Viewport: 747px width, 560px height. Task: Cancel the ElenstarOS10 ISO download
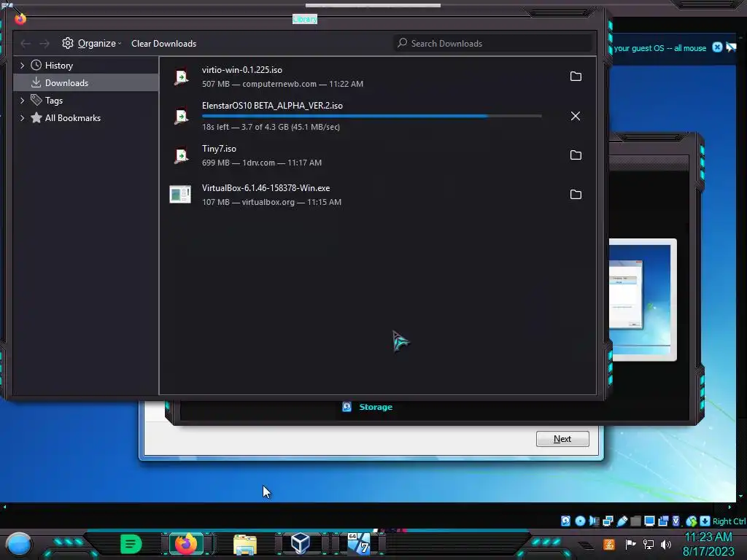(576, 116)
